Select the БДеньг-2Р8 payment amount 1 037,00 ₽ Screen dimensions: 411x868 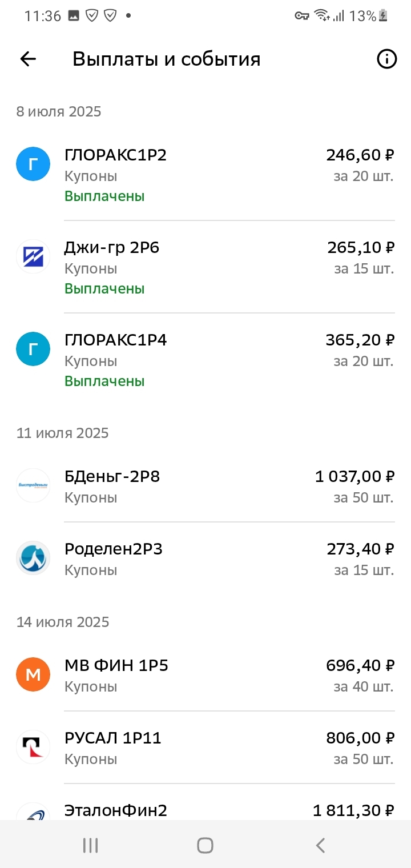point(354,476)
